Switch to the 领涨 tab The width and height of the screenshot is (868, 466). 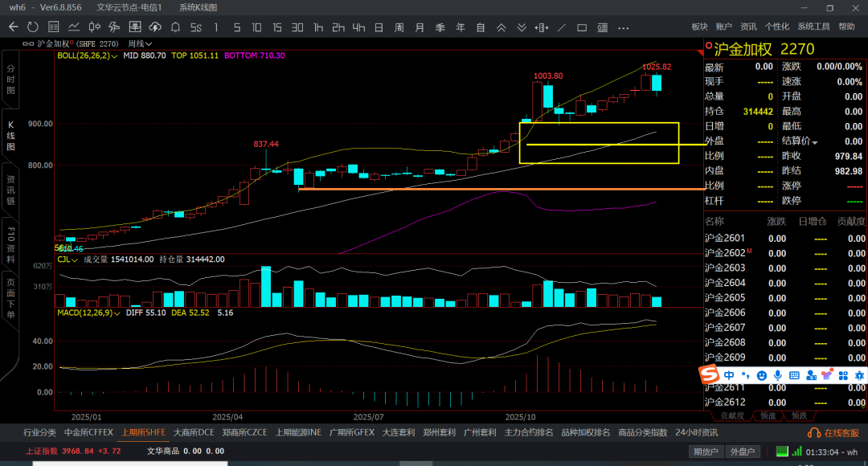pos(768,415)
